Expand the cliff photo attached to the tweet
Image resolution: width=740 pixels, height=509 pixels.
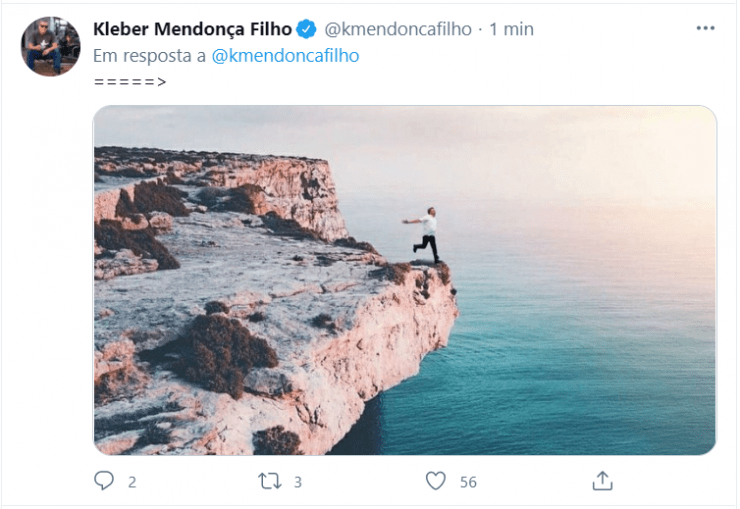405,280
